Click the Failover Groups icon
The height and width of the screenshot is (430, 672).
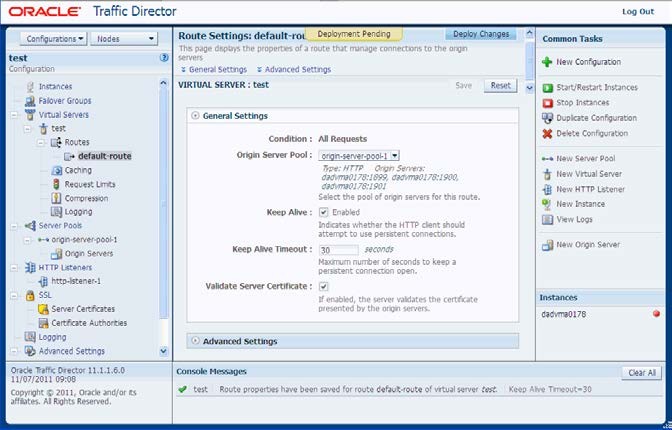[30, 101]
